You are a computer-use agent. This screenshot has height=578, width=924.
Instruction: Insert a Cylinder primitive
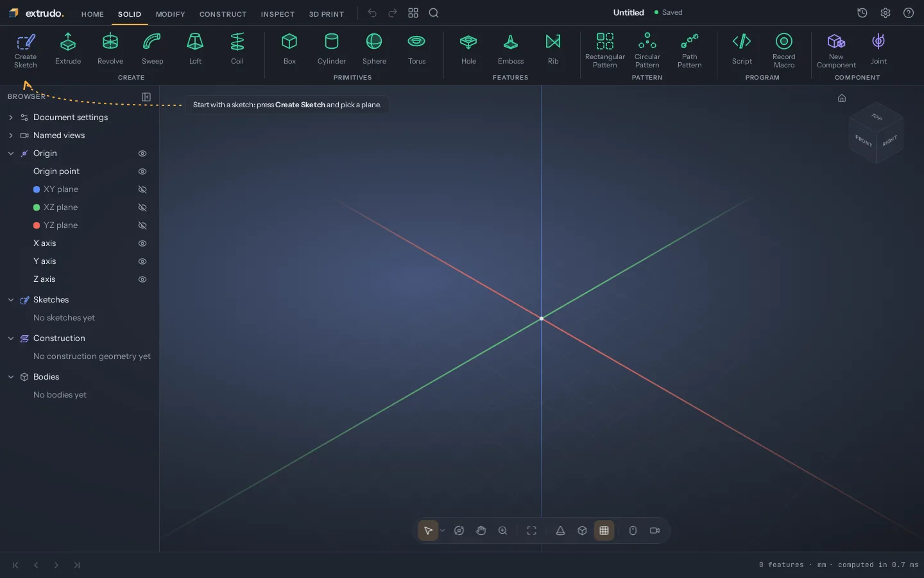point(332,51)
